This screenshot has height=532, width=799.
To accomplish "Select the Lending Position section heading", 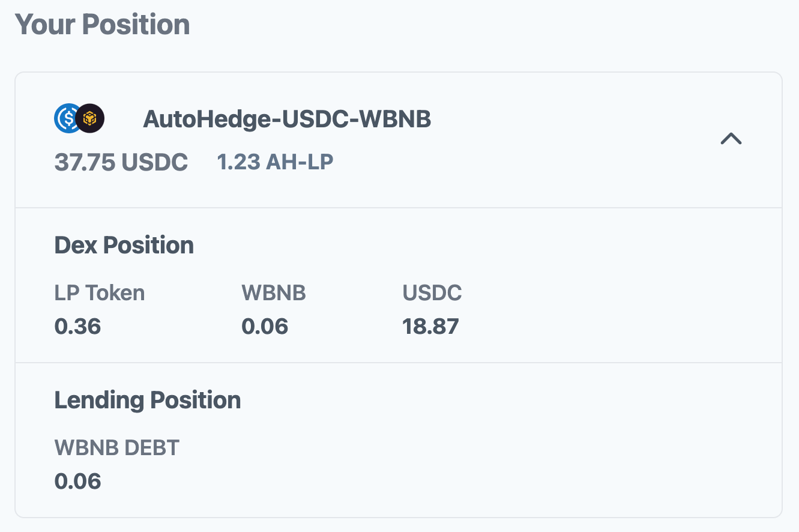I will [148, 400].
